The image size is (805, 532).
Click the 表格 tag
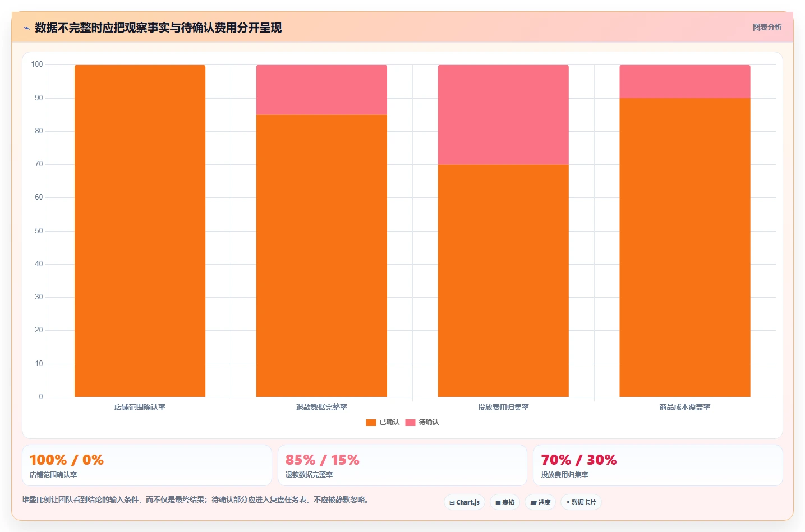coord(505,502)
